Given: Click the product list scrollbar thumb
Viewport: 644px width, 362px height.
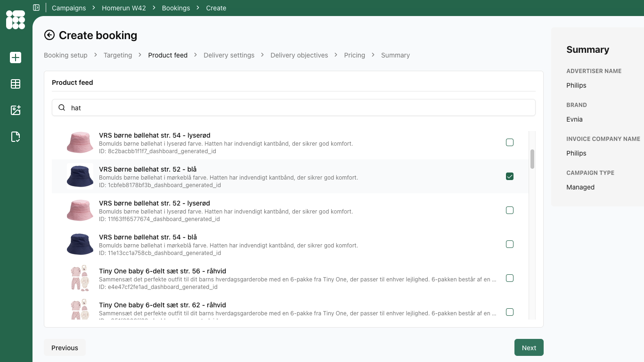Looking at the screenshot, I should point(532,159).
